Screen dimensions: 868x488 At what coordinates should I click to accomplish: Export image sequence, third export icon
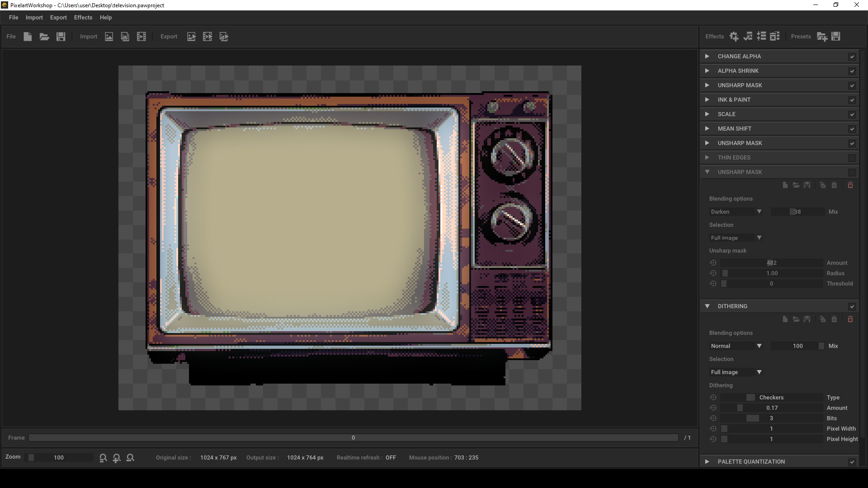224,37
